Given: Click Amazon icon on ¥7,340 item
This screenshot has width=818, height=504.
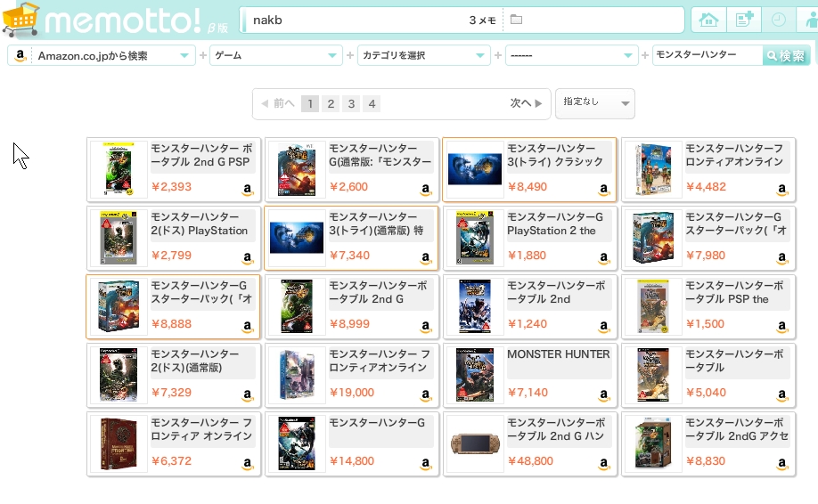Looking at the screenshot, I should pyautogui.click(x=426, y=258).
